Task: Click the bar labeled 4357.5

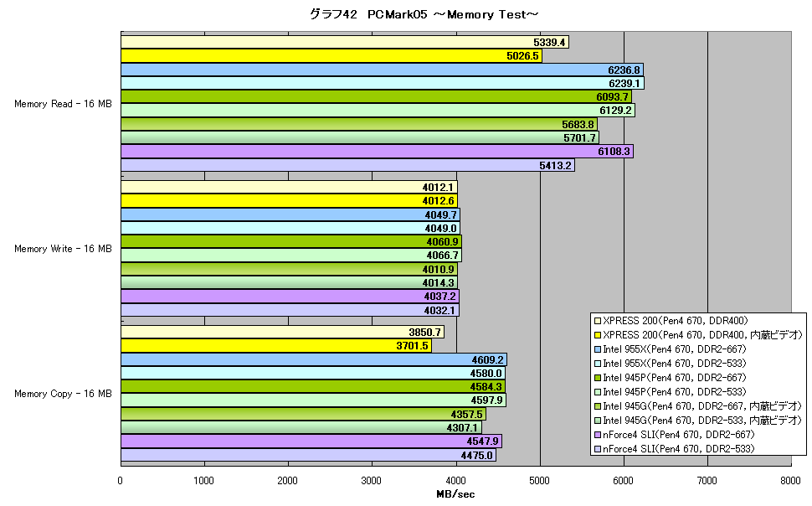Action: (x=304, y=414)
